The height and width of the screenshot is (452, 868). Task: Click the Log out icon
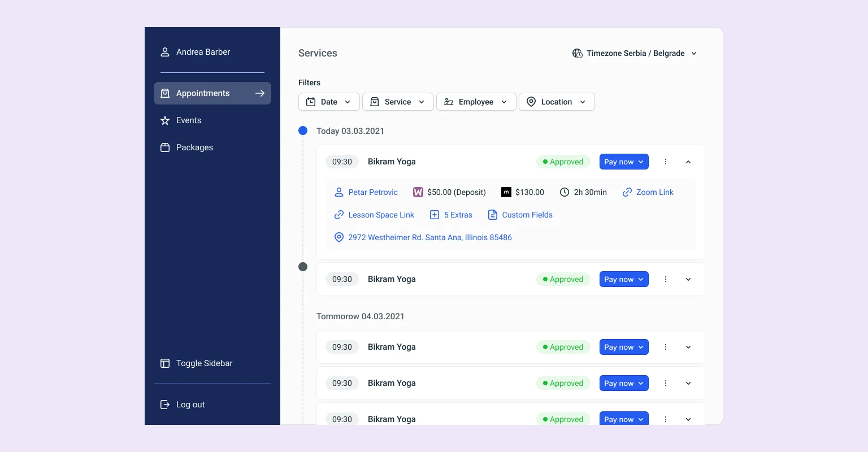point(165,405)
